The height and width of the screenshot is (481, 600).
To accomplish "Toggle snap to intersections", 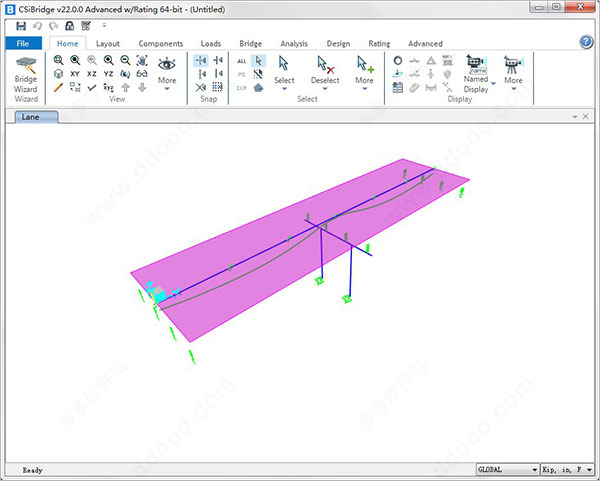I will pyautogui.click(x=201, y=88).
